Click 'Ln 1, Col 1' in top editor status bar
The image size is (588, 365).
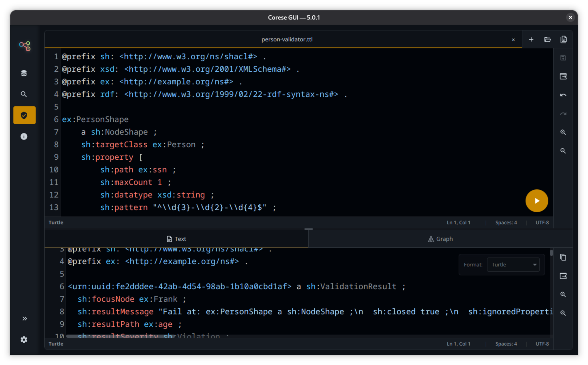pyautogui.click(x=458, y=223)
